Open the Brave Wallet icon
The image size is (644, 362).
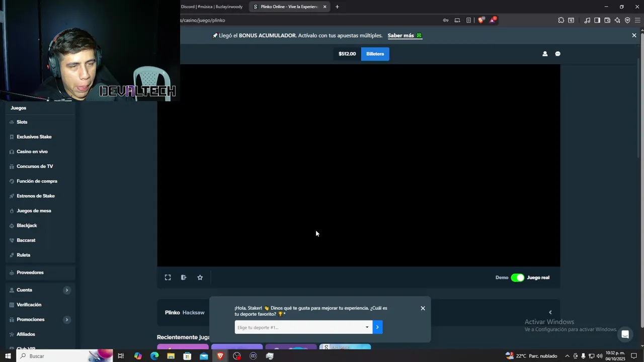click(607, 20)
